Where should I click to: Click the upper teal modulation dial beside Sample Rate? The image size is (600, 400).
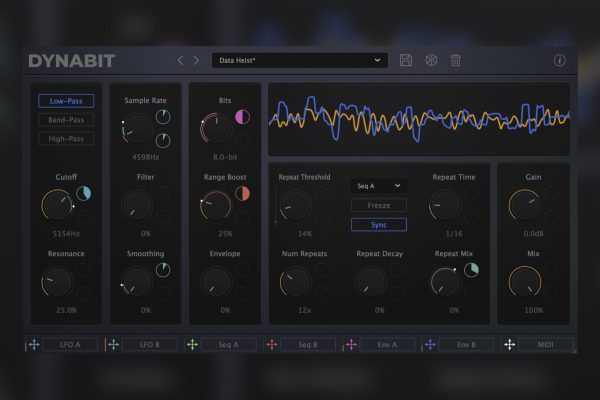pyautogui.click(x=163, y=117)
